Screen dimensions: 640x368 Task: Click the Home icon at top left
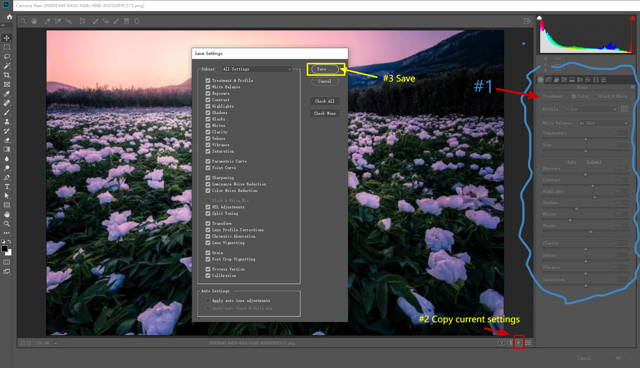(x=9, y=17)
